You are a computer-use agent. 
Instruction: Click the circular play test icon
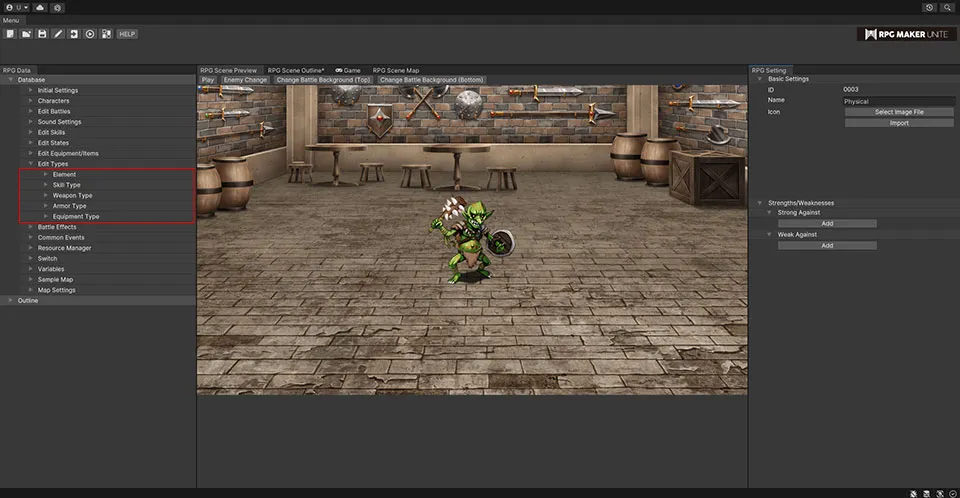point(90,34)
